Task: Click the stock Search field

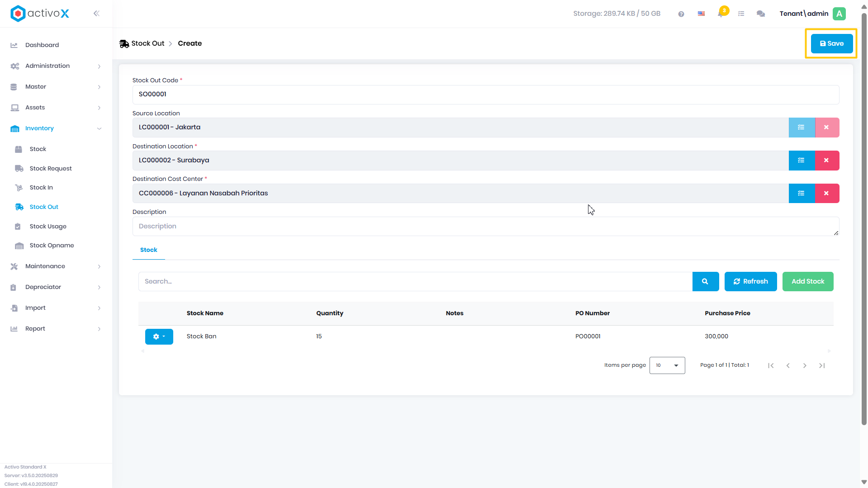Action: coord(415,281)
